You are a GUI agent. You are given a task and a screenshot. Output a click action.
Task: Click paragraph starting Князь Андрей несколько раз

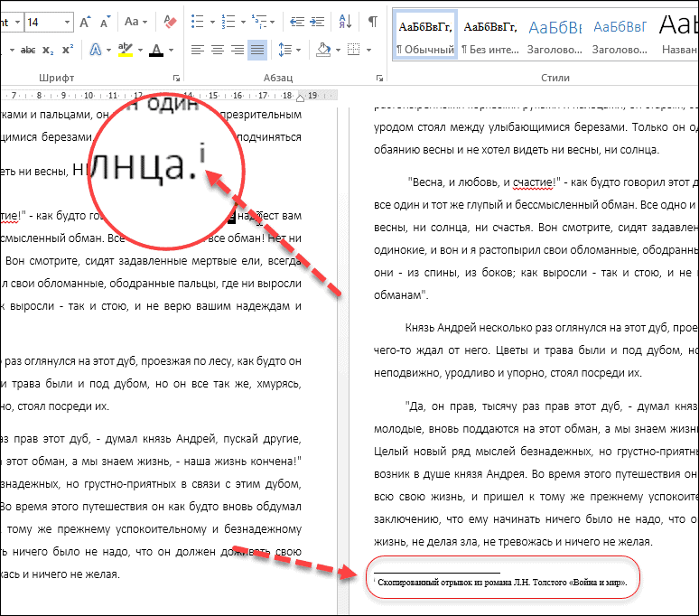coord(535,350)
